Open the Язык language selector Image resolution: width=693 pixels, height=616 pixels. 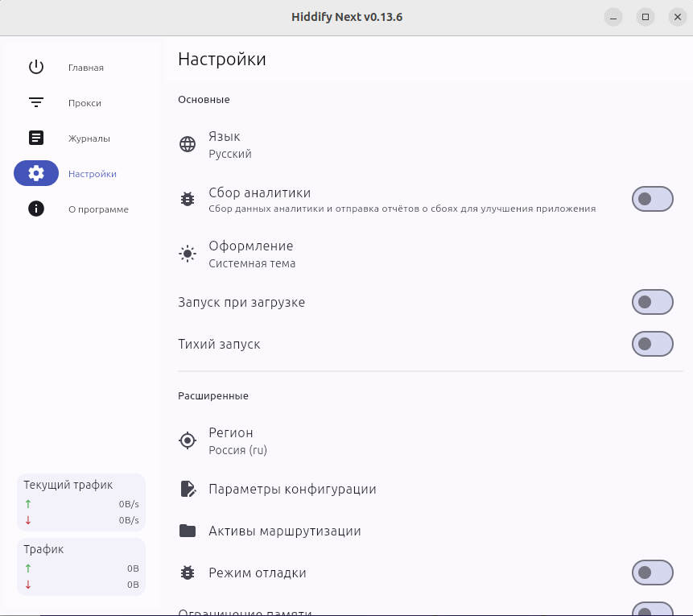(230, 145)
